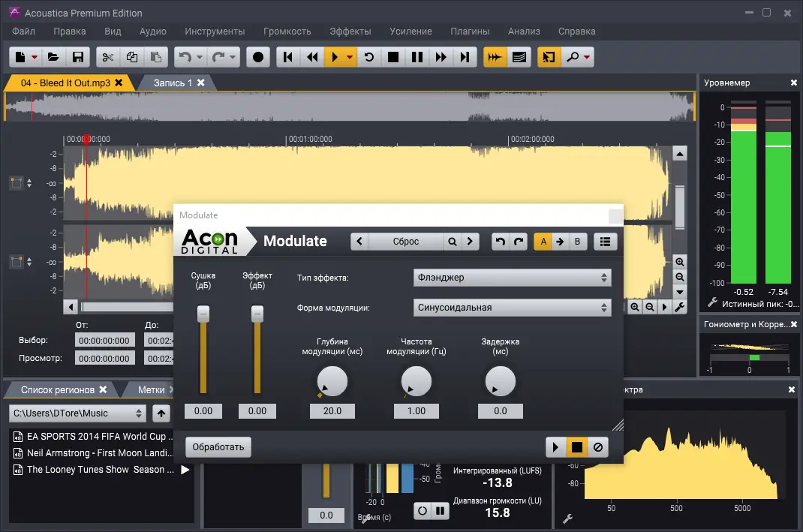803x532 pixels.
Task: Adjust the Сушка (дБ) slider handle
Action: point(203,314)
